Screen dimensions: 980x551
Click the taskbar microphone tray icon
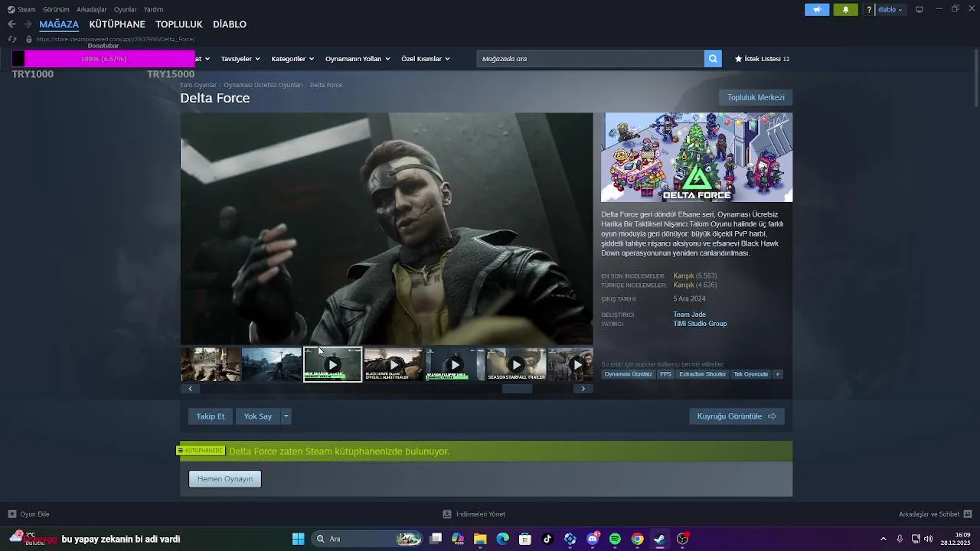(x=900, y=539)
